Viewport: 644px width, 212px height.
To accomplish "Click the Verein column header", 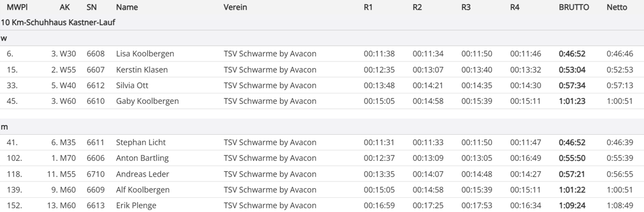I will tap(235, 7).
